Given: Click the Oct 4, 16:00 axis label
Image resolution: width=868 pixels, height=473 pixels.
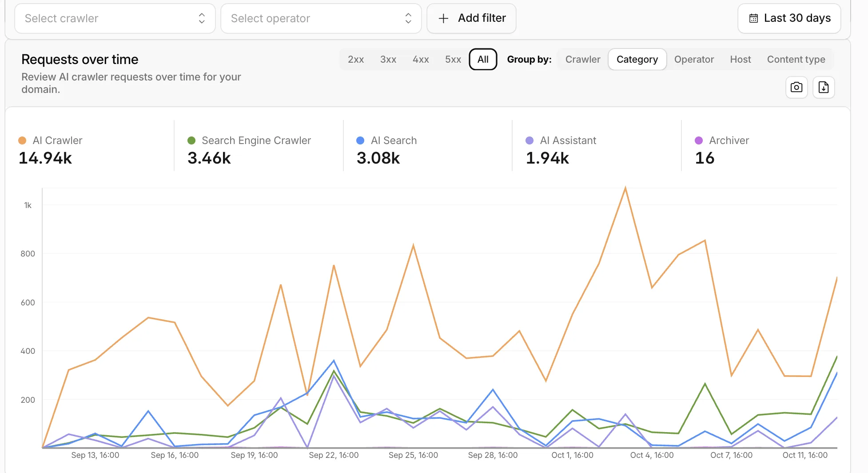Looking at the screenshot, I should 652,455.
